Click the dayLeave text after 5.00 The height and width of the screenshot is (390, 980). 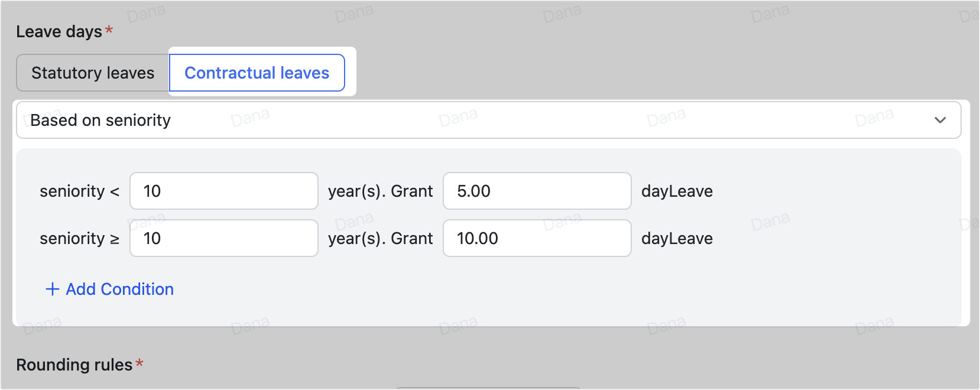click(677, 191)
